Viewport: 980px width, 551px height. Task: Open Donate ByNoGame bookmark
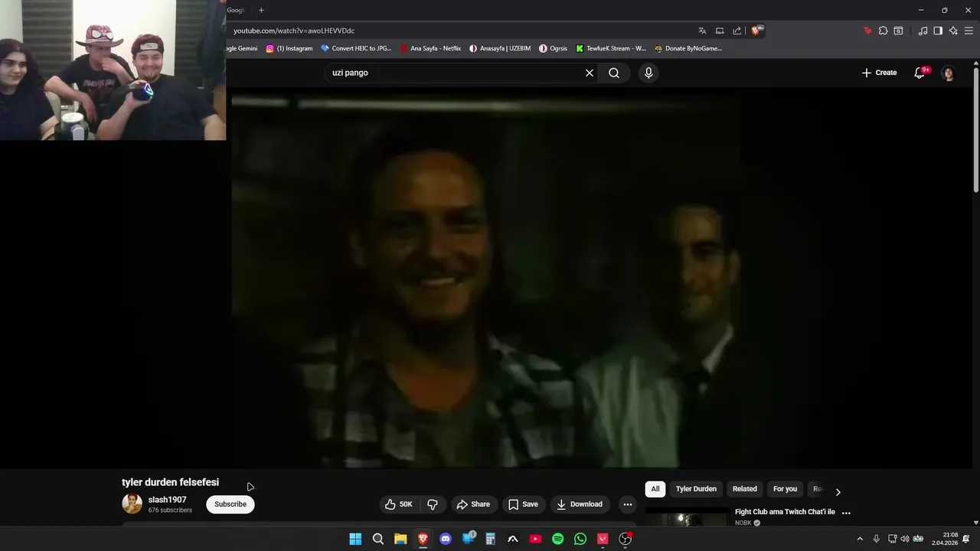click(688, 48)
